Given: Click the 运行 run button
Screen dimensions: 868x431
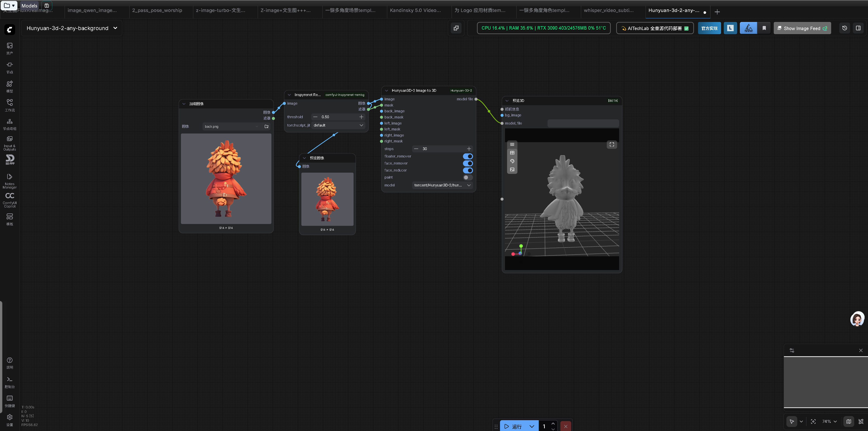Looking at the screenshot, I should [x=513, y=426].
